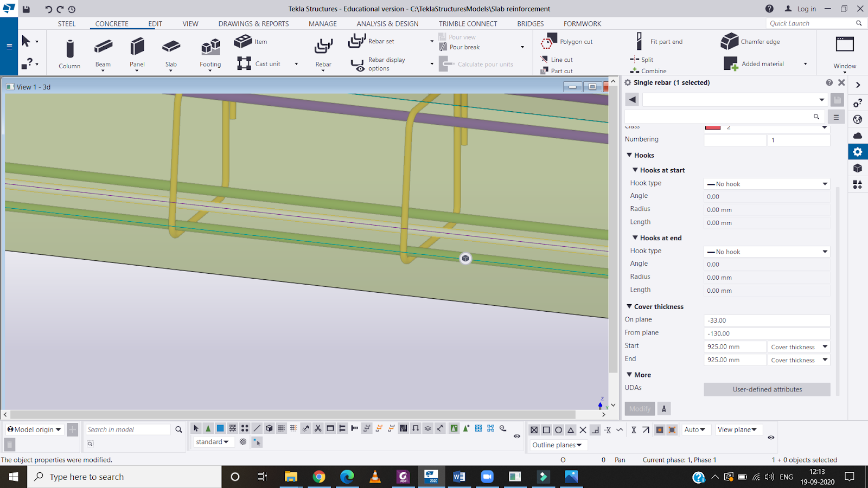
Task: Collapse the Cover thickness section
Action: pyautogui.click(x=629, y=307)
